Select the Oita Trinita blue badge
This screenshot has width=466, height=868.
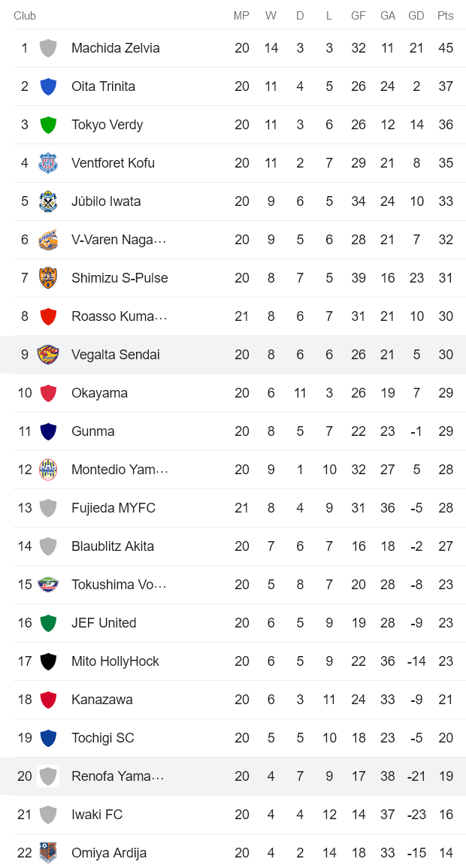(48, 86)
